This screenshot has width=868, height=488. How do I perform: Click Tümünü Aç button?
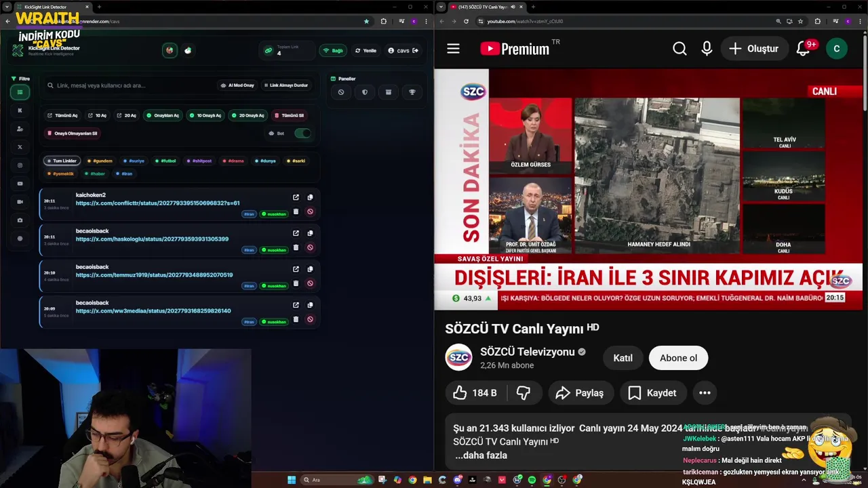click(62, 115)
